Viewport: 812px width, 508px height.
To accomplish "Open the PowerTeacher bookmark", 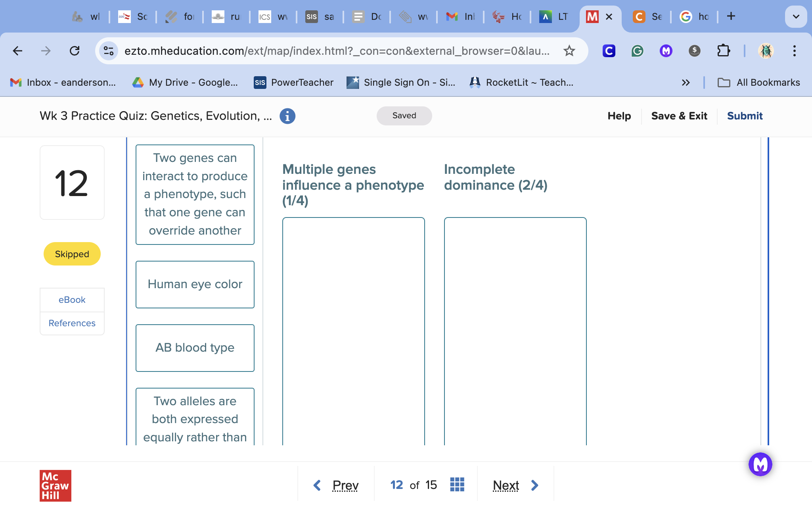I will (x=294, y=83).
